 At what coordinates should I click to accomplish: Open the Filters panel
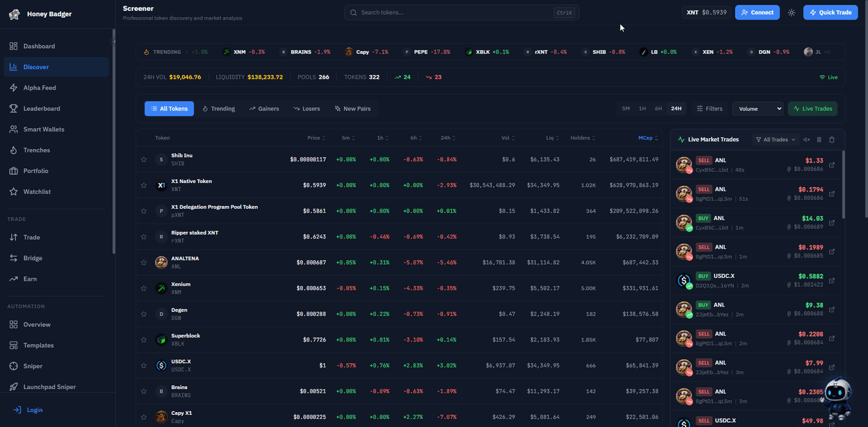[x=709, y=108]
